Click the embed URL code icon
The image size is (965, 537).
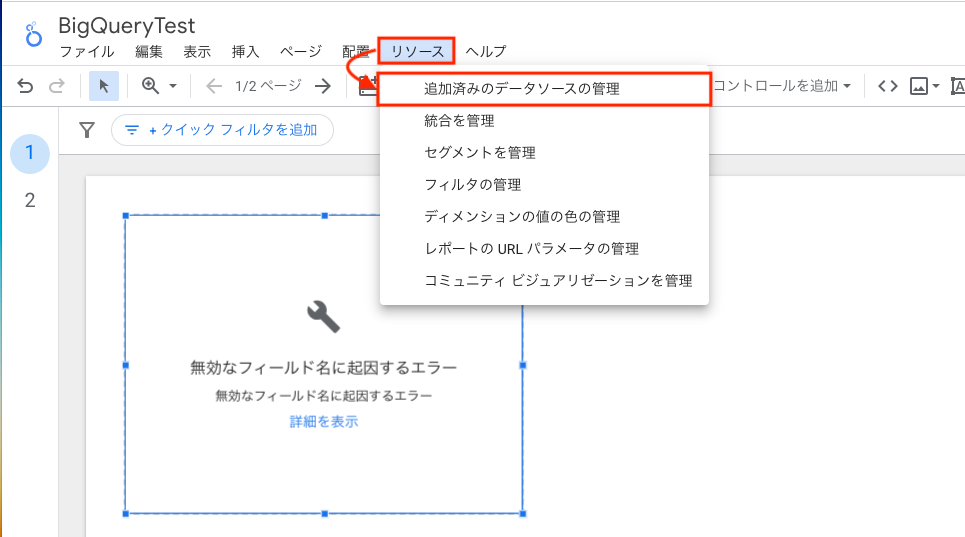[887, 86]
